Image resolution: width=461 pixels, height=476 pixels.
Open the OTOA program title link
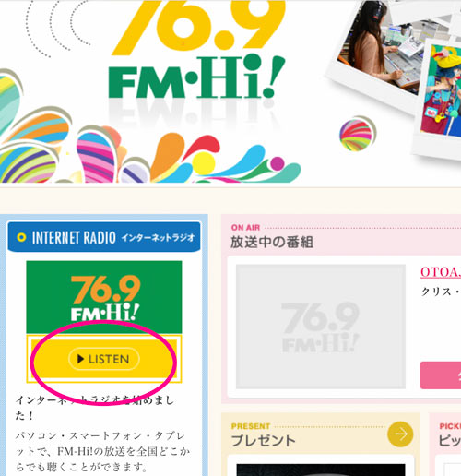(x=441, y=272)
